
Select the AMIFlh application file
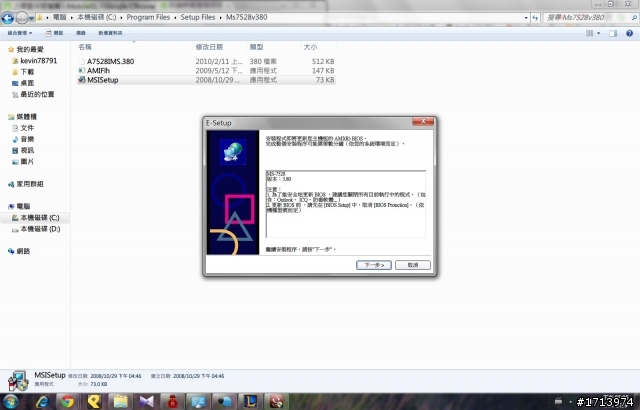coord(206,71)
